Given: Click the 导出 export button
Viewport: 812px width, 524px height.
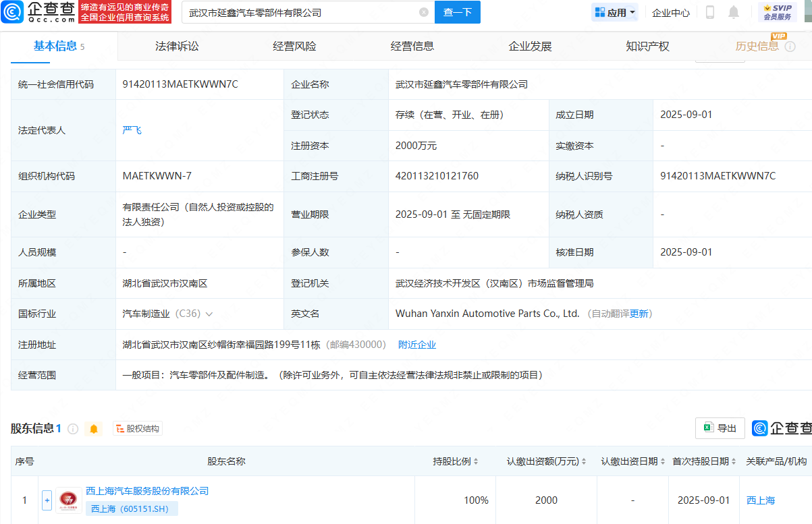Looking at the screenshot, I should 720,428.
